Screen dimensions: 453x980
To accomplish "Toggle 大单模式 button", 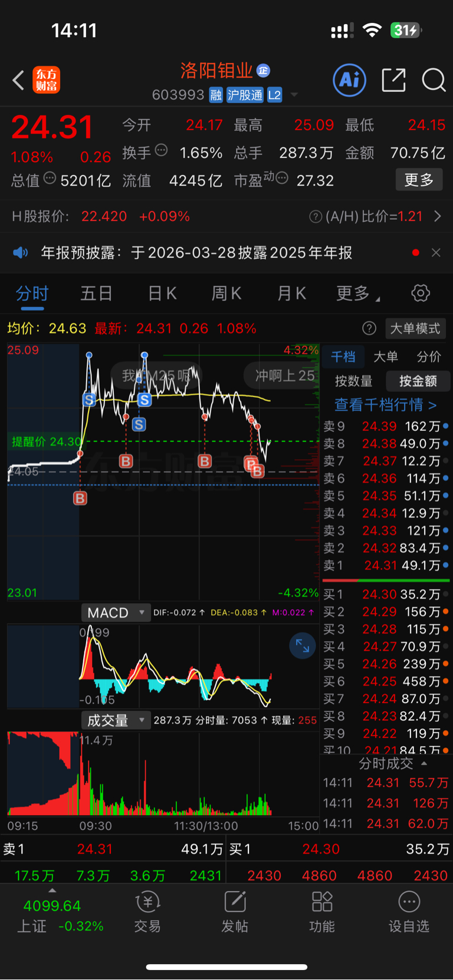I will (x=415, y=328).
